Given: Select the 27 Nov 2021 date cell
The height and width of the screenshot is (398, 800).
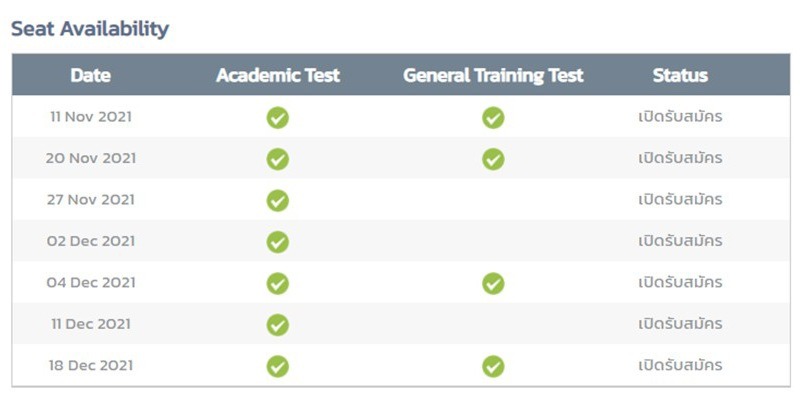Looking at the screenshot, I should 91,200.
